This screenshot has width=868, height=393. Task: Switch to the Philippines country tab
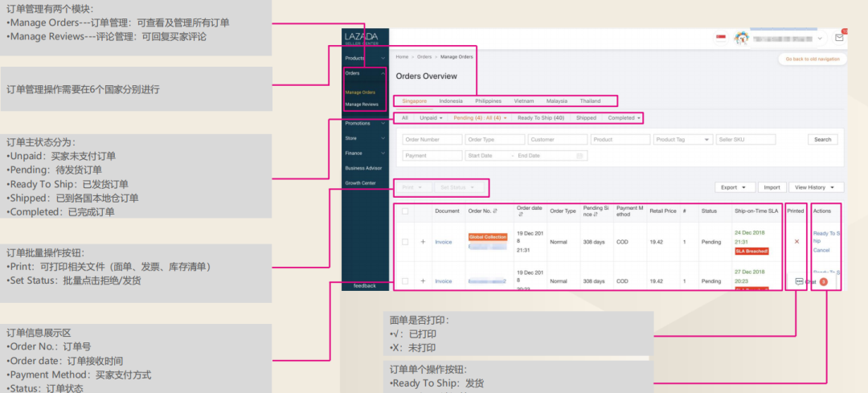tap(489, 101)
